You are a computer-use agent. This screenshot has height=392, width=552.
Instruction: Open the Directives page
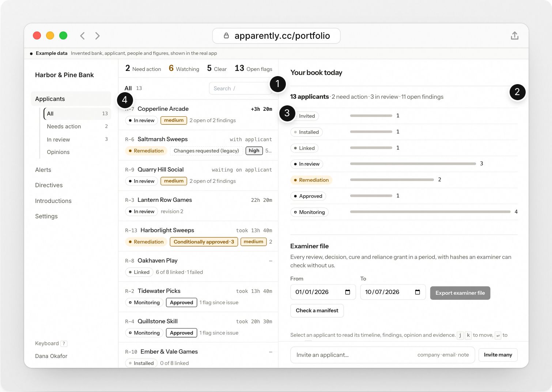[49, 185]
